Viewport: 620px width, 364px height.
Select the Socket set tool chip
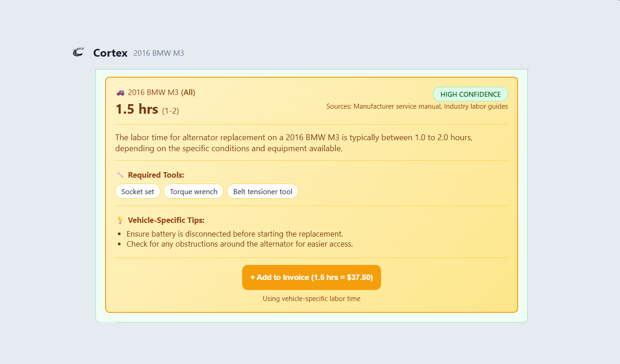[138, 192]
